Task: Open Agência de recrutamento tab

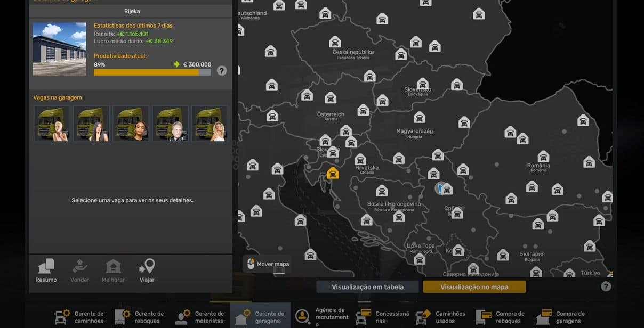Action: tap(320, 317)
